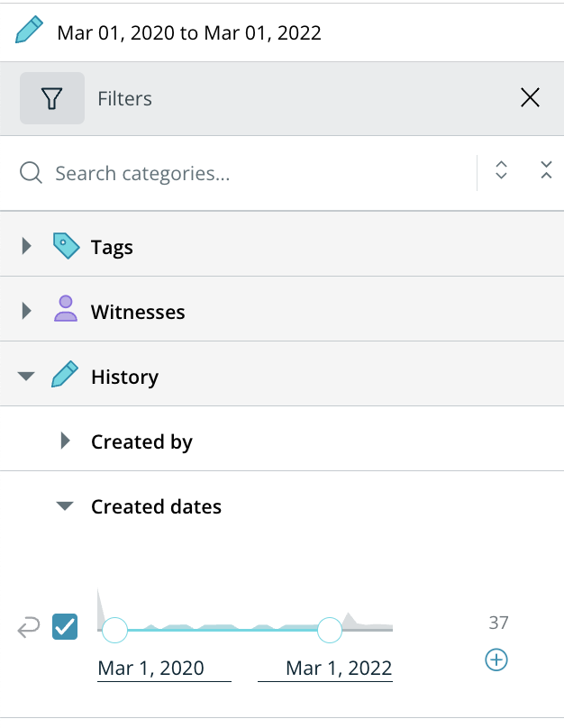The height and width of the screenshot is (728, 564).
Task: Click the magnifying glass search icon
Action: coord(32,173)
